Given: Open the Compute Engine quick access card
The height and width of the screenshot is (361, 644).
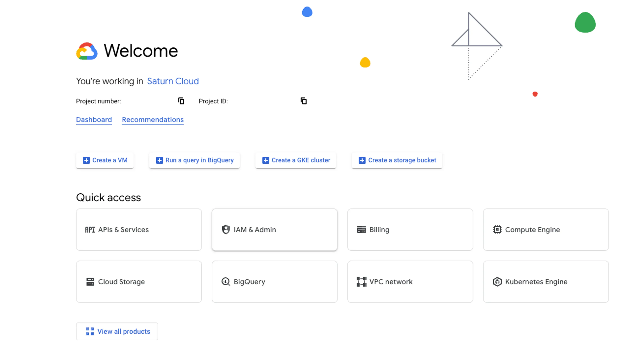Looking at the screenshot, I should point(546,230).
